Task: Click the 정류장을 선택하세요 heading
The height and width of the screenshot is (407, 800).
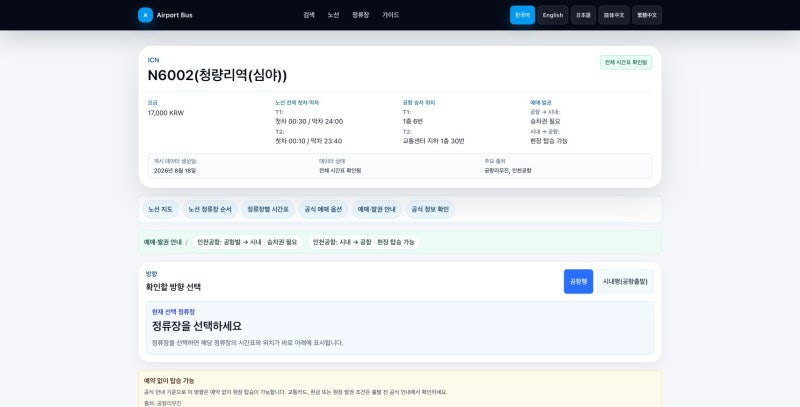Action: [x=197, y=326]
